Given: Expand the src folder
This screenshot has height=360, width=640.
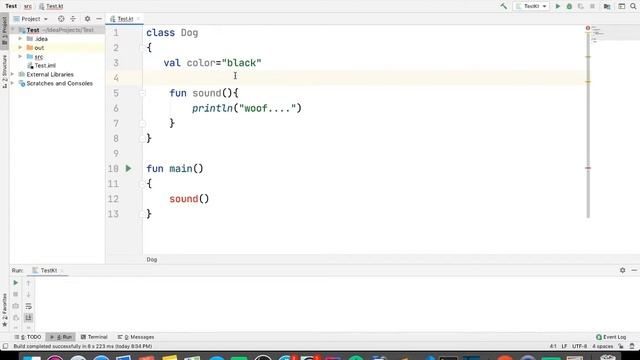Looking at the screenshot, I should point(20,56).
